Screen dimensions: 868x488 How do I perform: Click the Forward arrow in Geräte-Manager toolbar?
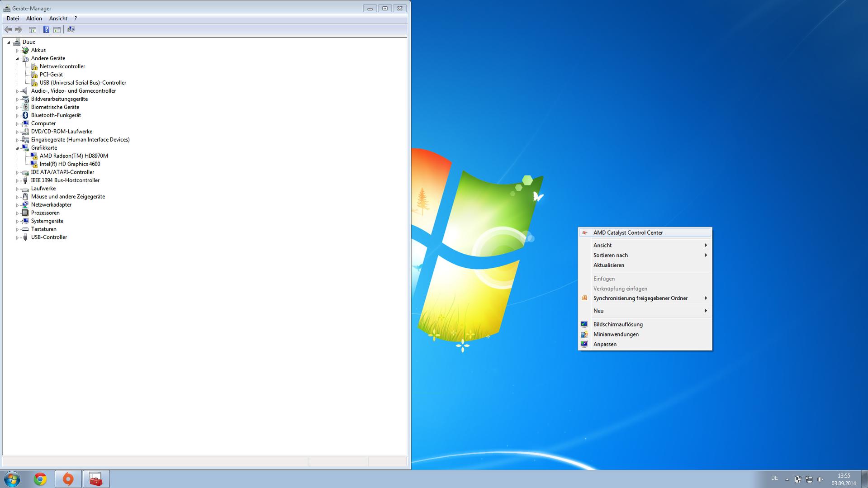(x=19, y=30)
